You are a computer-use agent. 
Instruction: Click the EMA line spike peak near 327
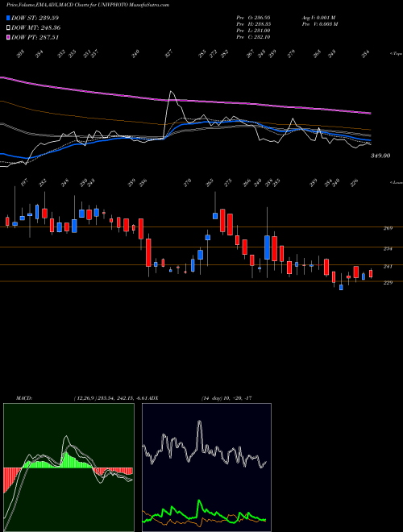pos(172,92)
